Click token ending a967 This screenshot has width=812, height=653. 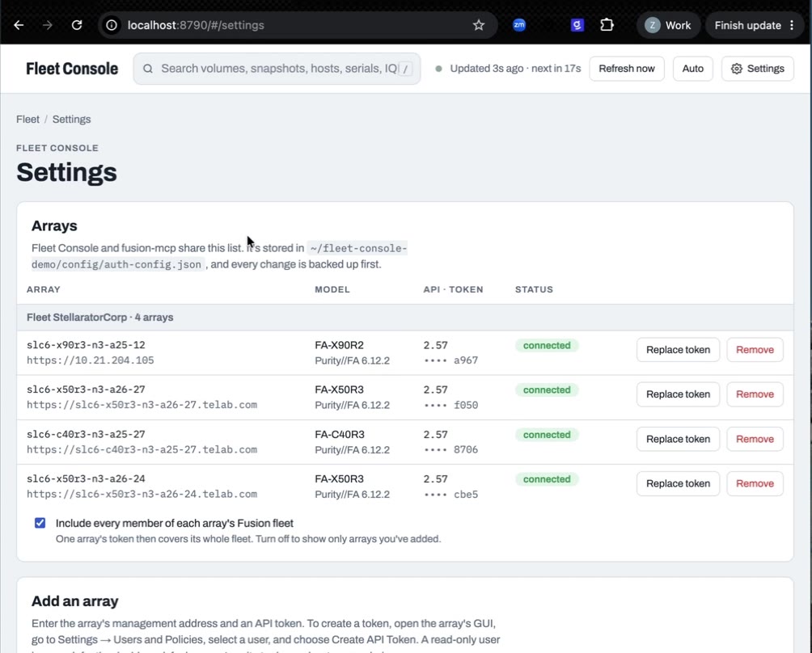(450, 360)
